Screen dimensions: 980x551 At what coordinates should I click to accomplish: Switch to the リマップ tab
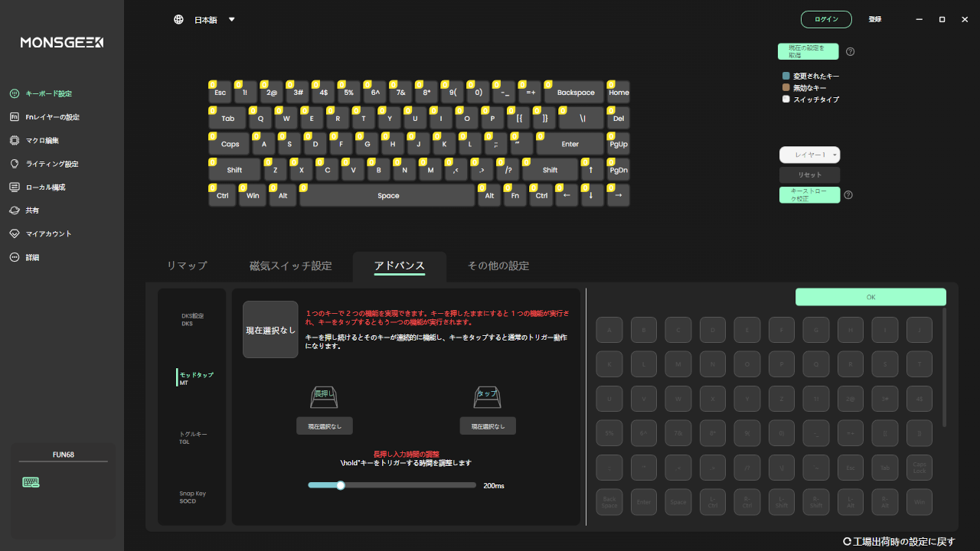(187, 266)
